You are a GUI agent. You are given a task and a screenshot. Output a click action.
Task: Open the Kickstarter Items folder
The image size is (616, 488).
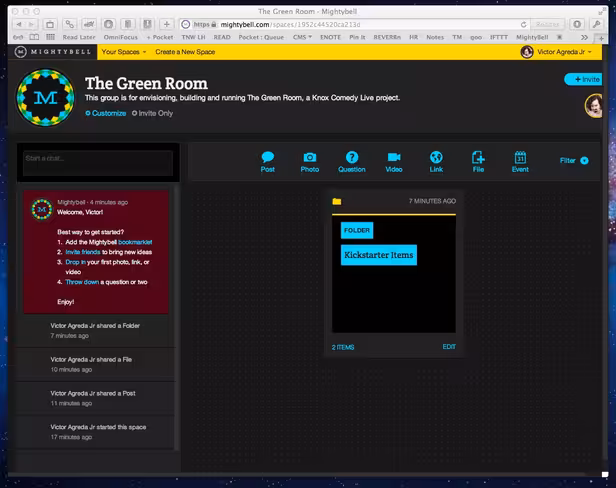(x=379, y=255)
